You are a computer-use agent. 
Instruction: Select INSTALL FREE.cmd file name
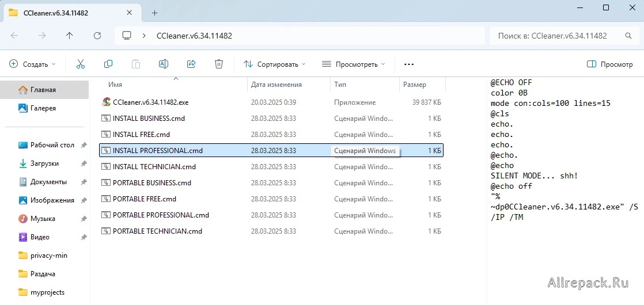[141, 134]
